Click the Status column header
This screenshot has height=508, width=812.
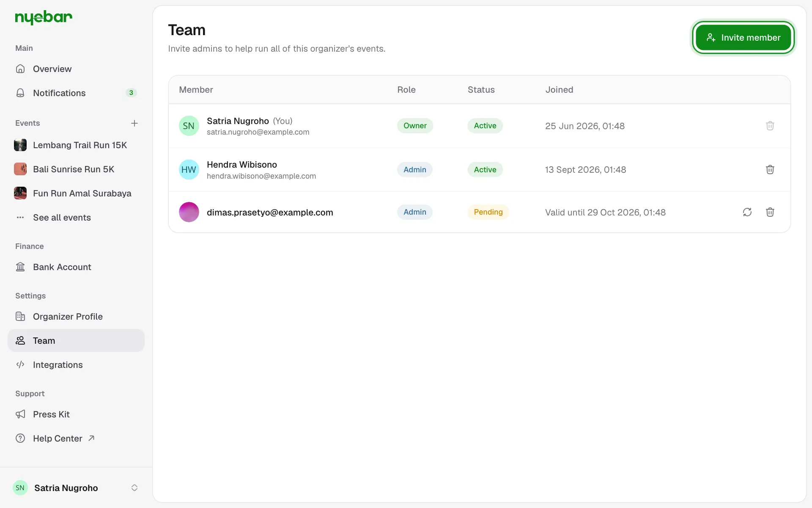(x=481, y=90)
